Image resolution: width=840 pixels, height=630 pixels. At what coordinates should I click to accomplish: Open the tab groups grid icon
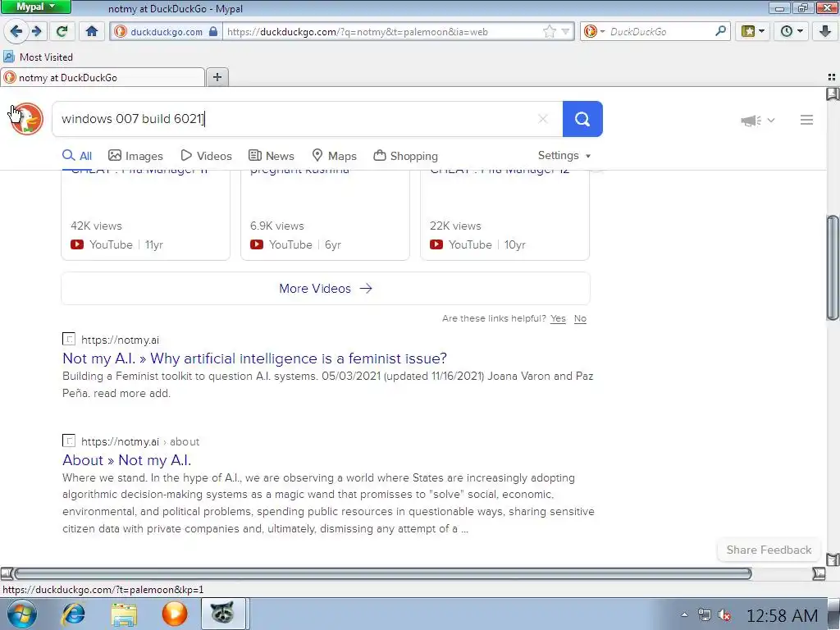(x=832, y=77)
